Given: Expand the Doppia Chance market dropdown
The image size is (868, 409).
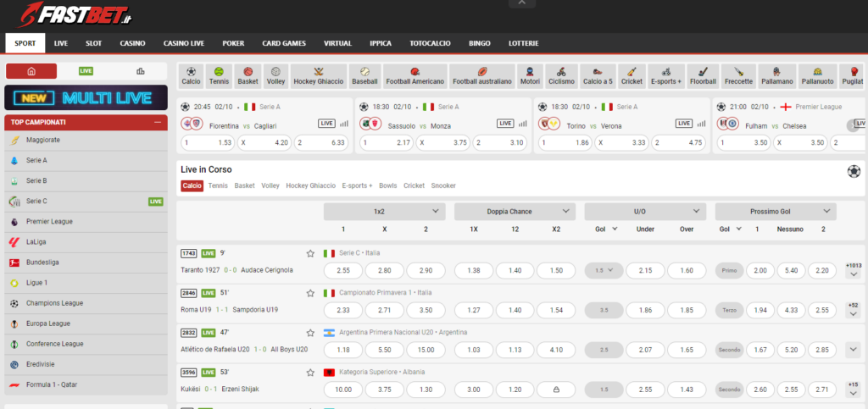Looking at the screenshot, I should click(515, 211).
